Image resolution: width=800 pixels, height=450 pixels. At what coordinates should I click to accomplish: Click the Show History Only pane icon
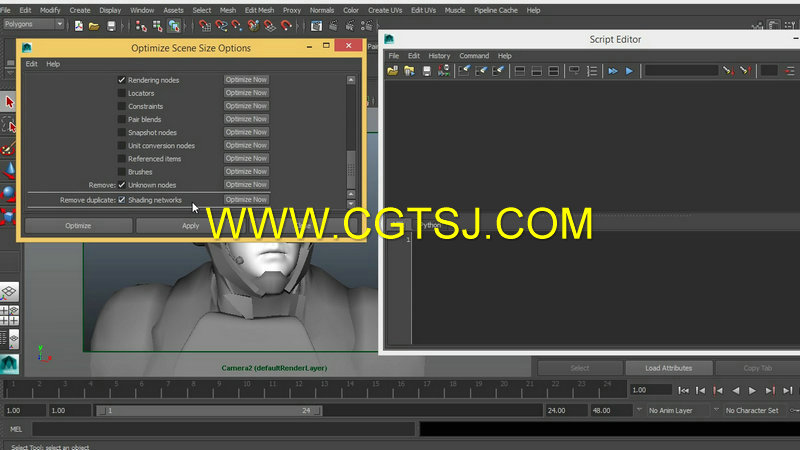[x=519, y=71]
